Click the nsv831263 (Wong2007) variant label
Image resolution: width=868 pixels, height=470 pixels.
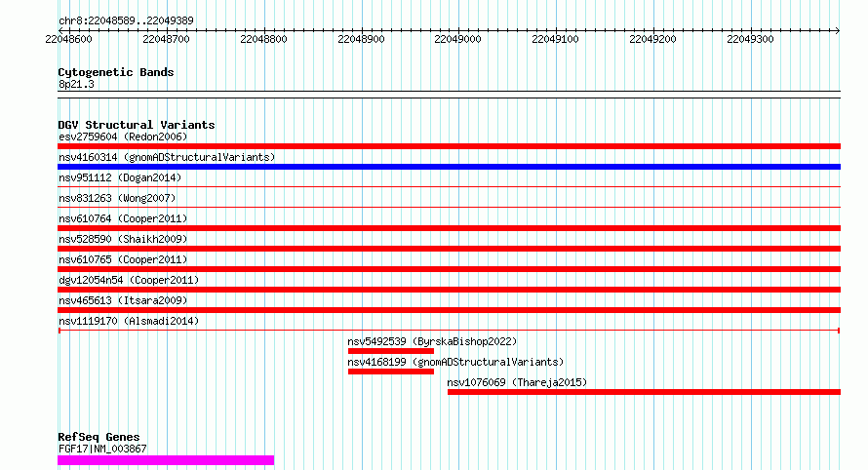[117, 198]
